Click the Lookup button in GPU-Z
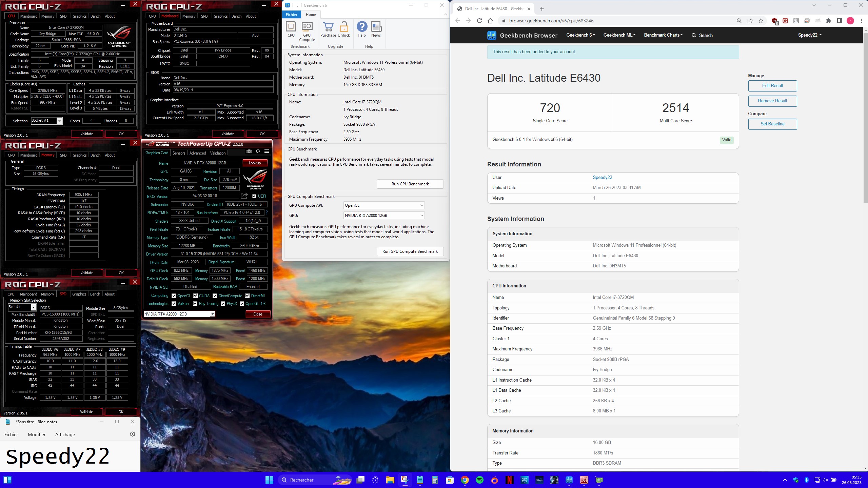 (255, 163)
